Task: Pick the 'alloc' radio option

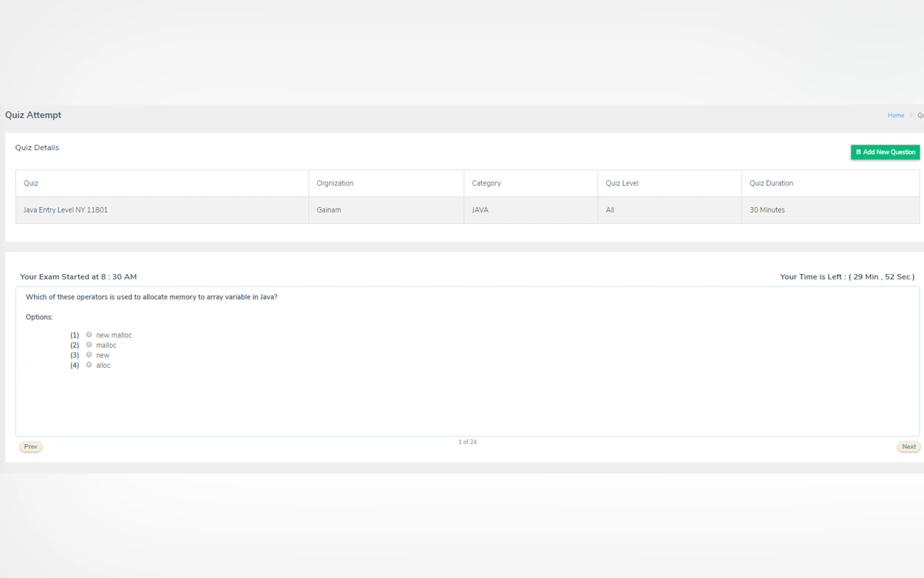Action: click(x=89, y=365)
